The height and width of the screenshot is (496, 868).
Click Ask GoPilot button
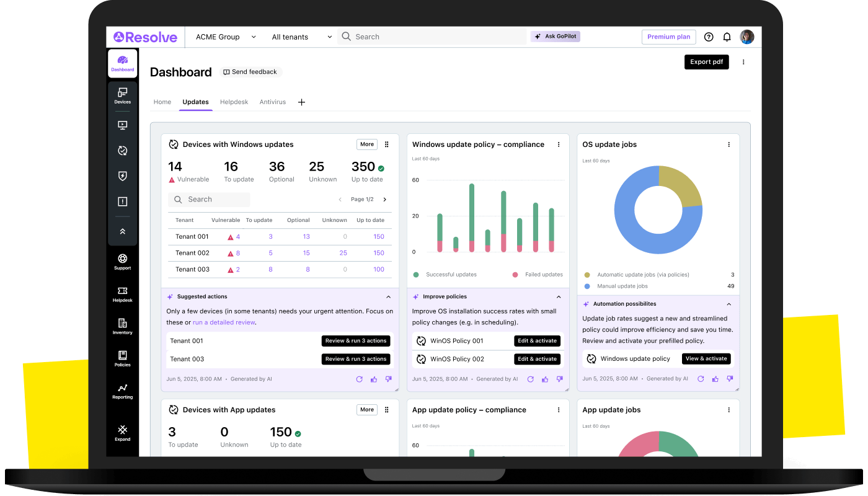point(556,37)
